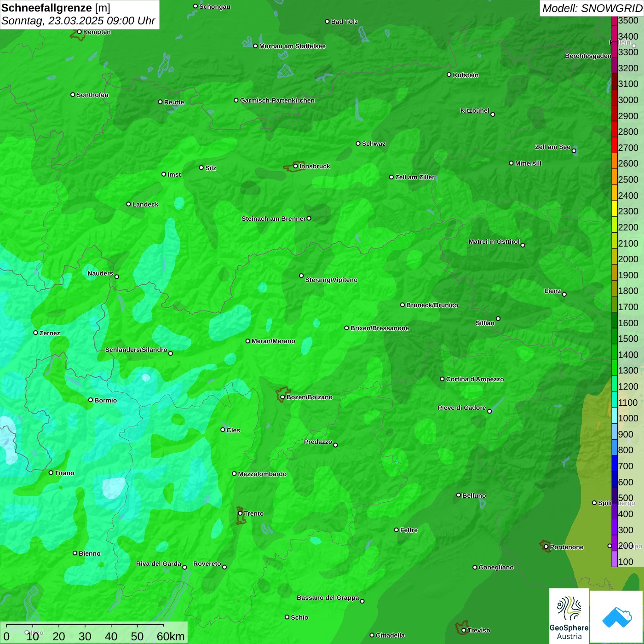
Task: Click the Nauders location dot
Action: point(117,276)
